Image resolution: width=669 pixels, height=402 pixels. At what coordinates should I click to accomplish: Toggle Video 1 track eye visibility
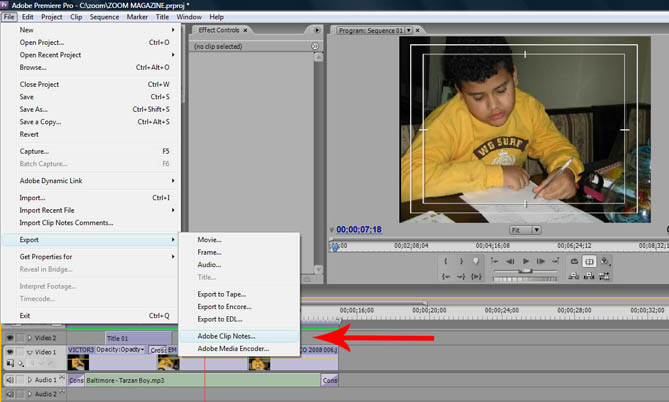10,351
